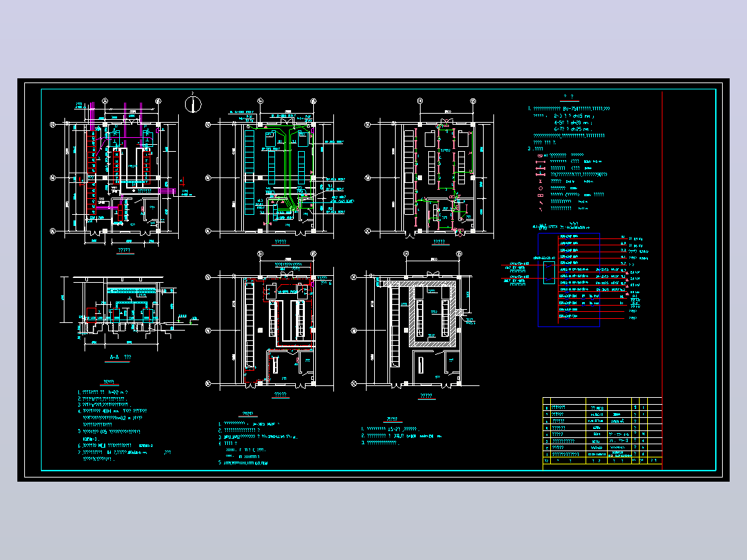Select the text line ending 'd=25 mm'
The image size is (747, 560).
click(x=573, y=129)
